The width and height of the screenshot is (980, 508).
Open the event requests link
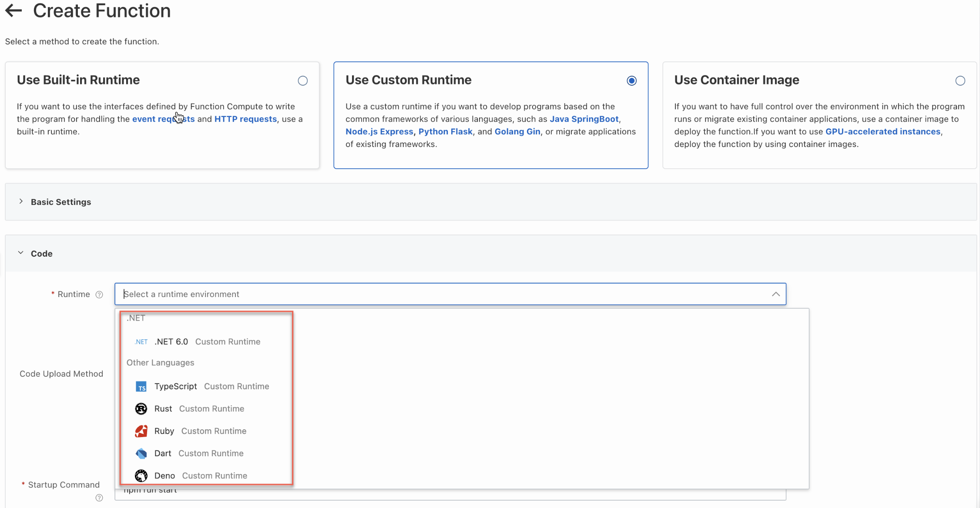coord(163,119)
